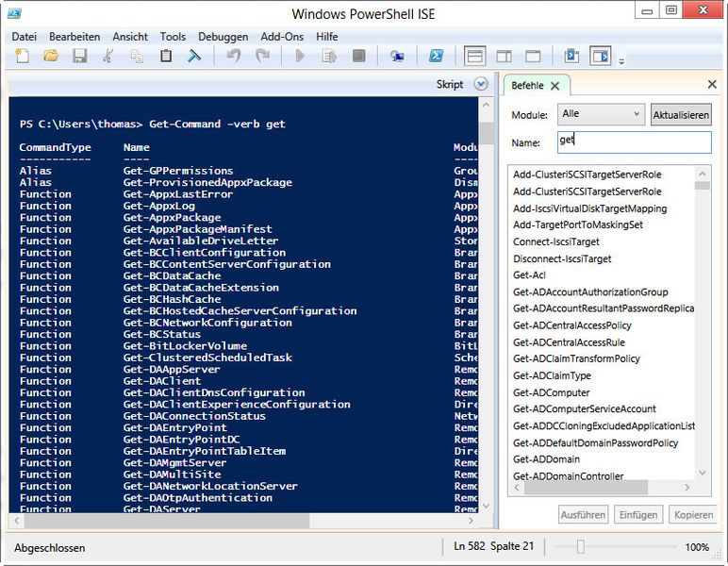
Task: Select Get-ADDomain in the command list
Action: [x=546, y=459]
